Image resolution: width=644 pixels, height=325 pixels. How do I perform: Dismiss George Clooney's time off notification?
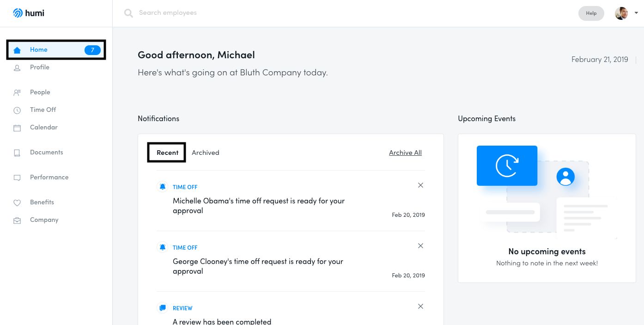pyautogui.click(x=420, y=246)
